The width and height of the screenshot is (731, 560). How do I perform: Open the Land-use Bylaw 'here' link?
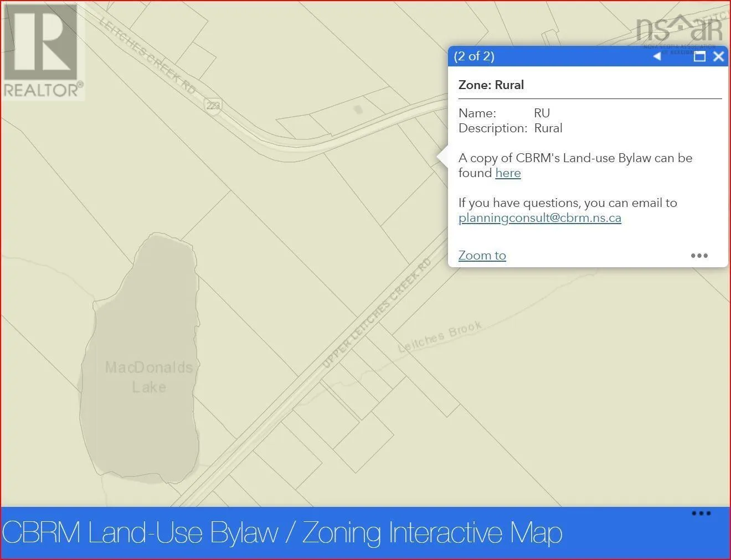click(x=508, y=173)
